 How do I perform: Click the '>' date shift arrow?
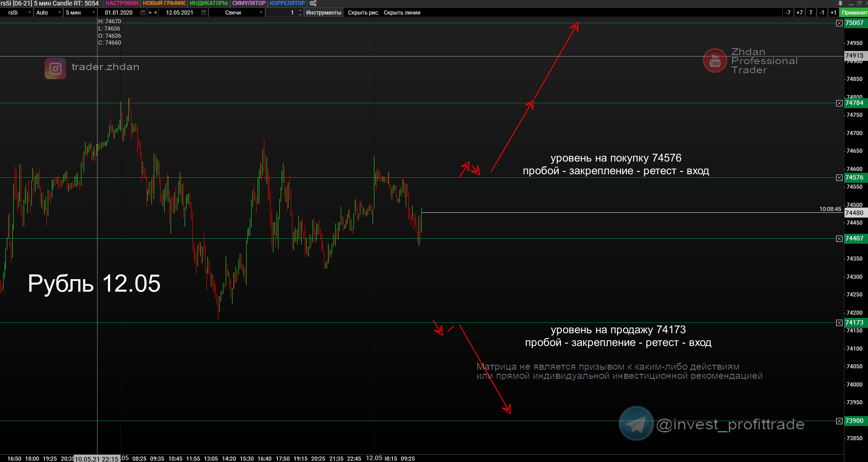click(150, 13)
